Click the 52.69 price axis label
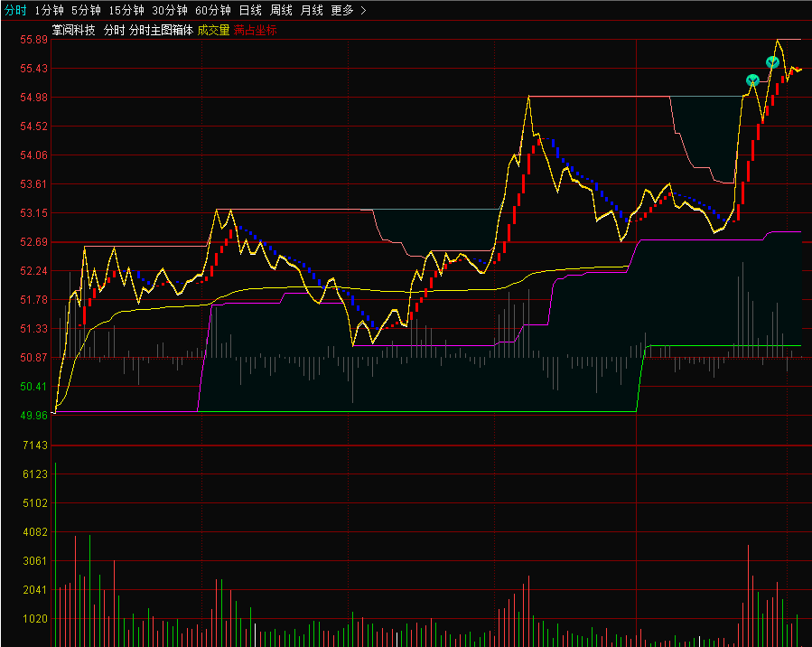This screenshot has height=647, width=812. click(x=33, y=242)
